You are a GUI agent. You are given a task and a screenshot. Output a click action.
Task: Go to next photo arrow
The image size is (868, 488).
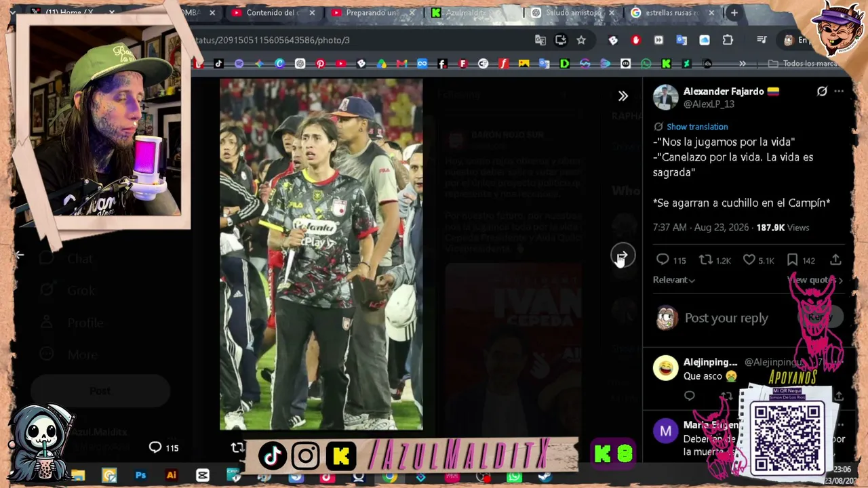point(623,256)
